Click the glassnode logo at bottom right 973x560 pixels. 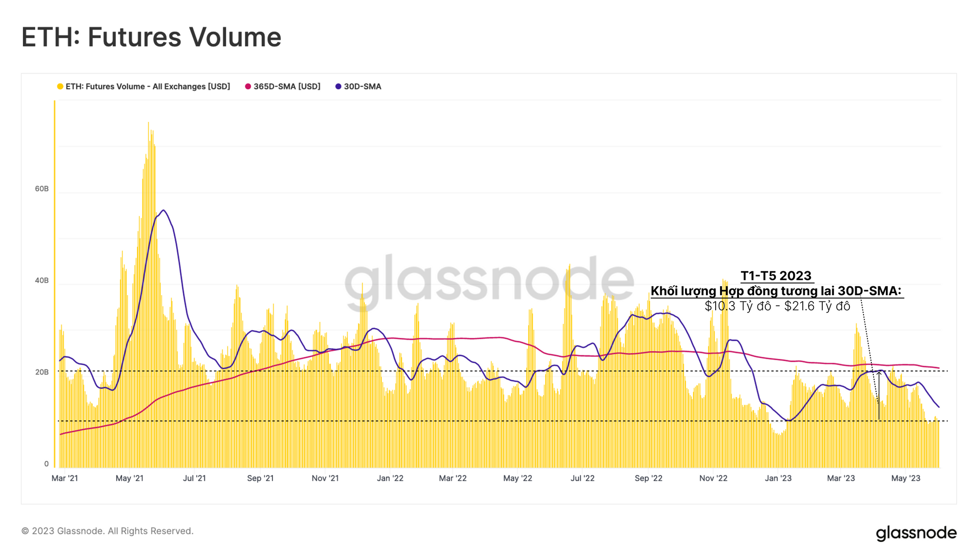916,533
